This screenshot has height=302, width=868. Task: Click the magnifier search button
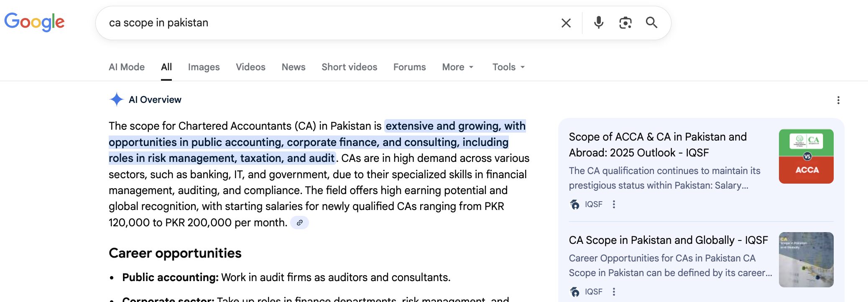(651, 23)
